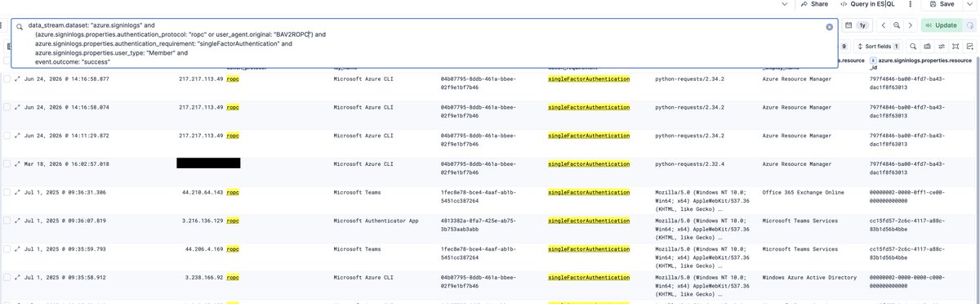Open Sort fields menu
This screenshot has width=980, height=304.
coord(878,47)
